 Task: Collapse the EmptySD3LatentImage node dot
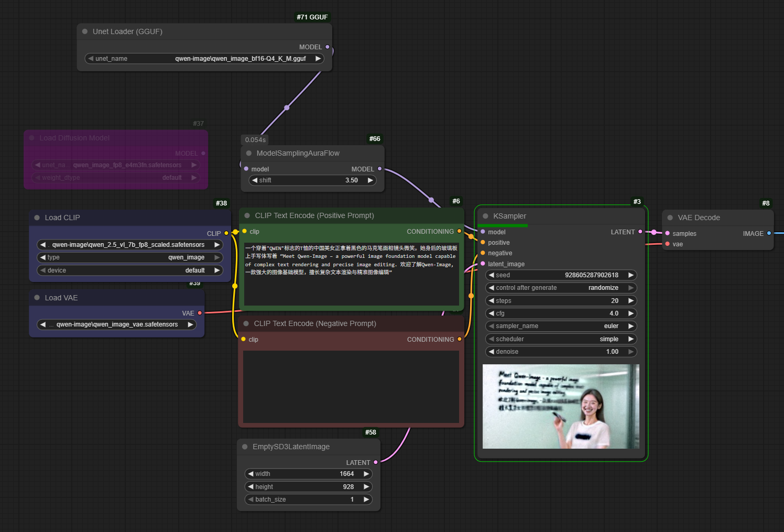(245, 447)
